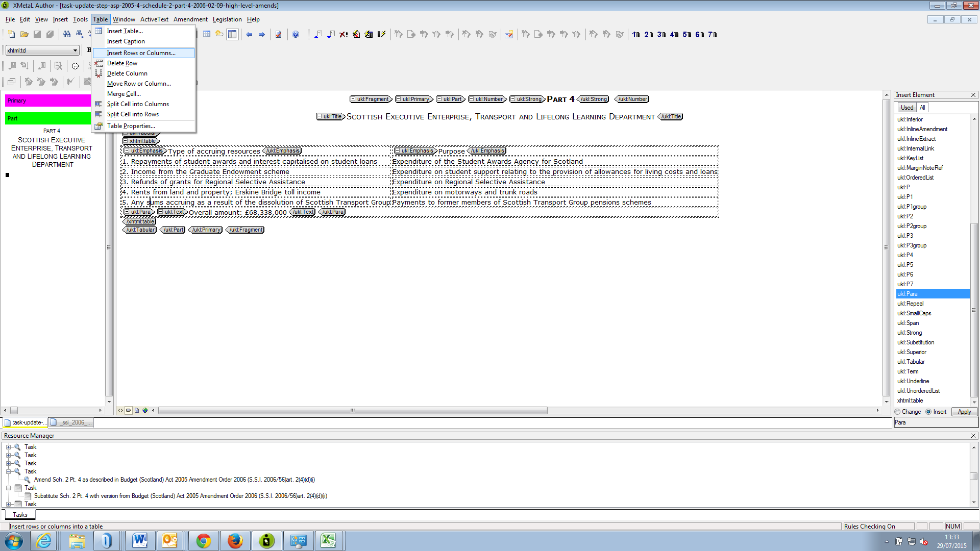Select the Change radio button

(898, 412)
